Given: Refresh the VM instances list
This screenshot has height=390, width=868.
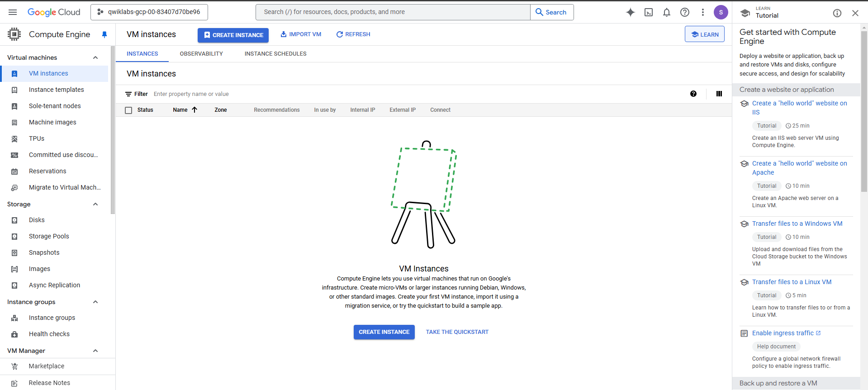Looking at the screenshot, I should [x=353, y=34].
